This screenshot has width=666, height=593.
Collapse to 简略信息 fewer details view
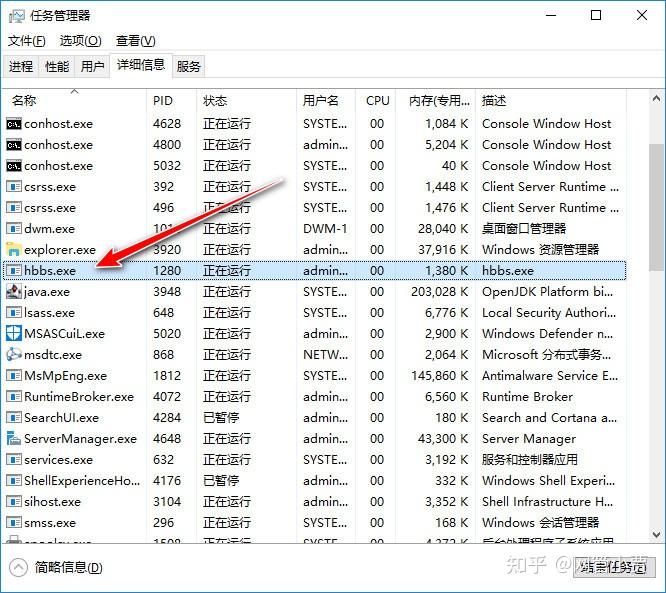point(56,568)
